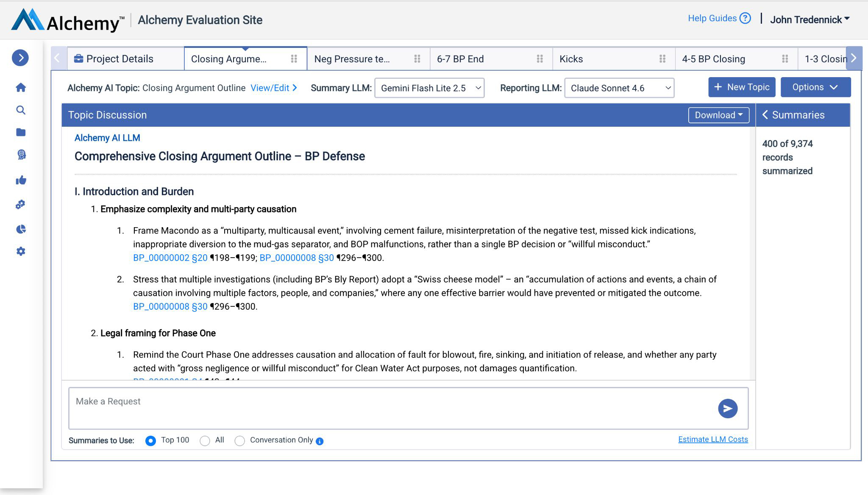Open the pie chart reports icon

point(21,229)
